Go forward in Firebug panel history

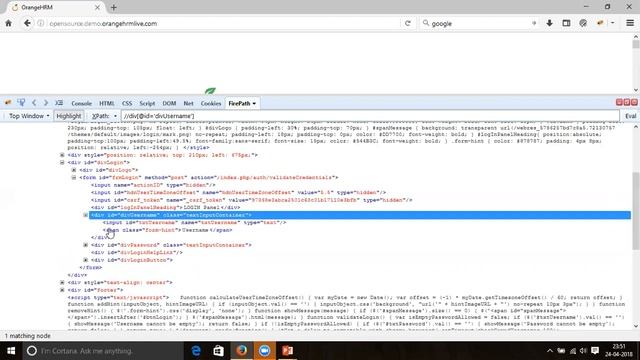click(x=46, y=103)
